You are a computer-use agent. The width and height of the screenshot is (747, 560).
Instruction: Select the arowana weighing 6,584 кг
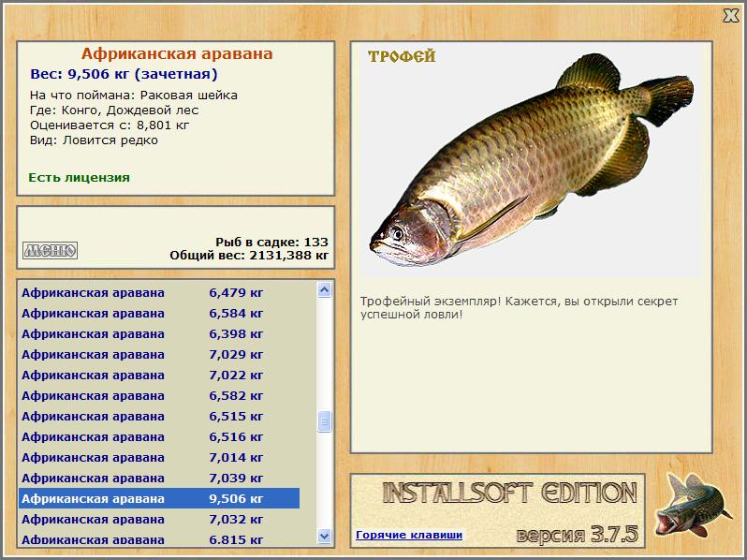point(159,313)
